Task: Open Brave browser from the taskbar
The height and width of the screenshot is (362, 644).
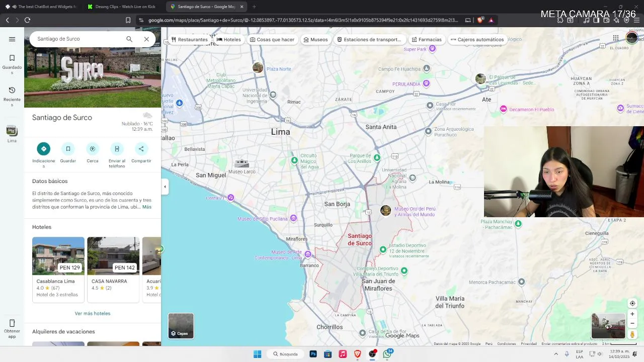Action: click(x=357, y=354)
